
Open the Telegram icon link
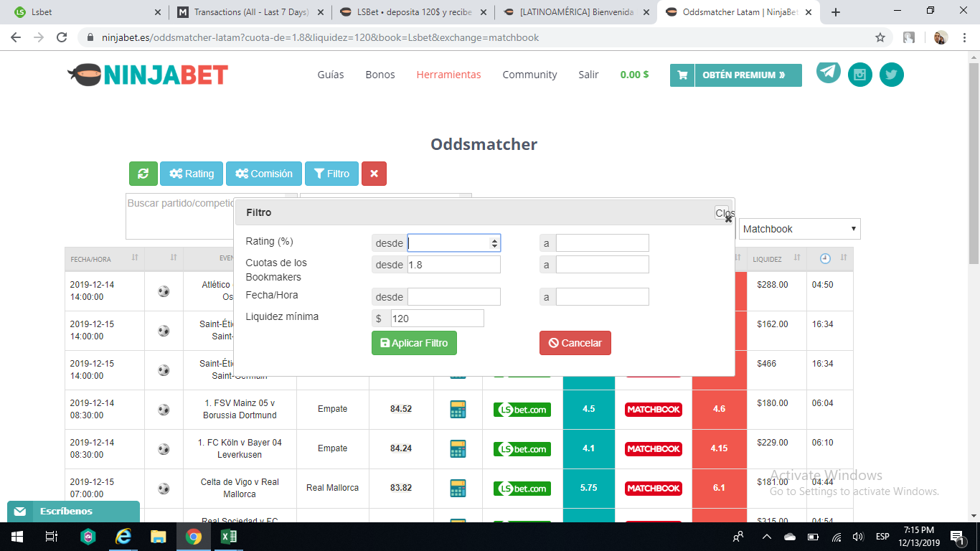click(x=829, y=71)
